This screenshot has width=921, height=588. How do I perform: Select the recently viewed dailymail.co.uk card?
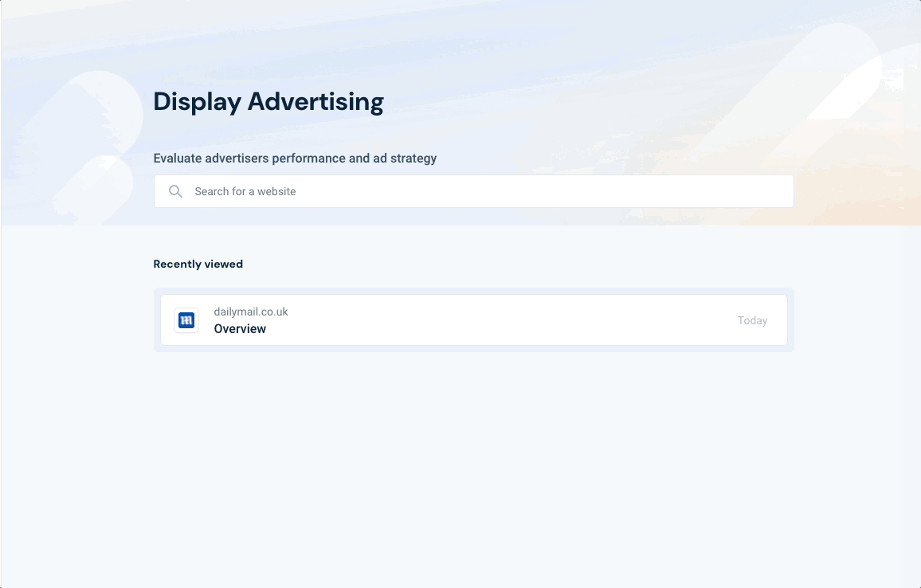[473, 319]
